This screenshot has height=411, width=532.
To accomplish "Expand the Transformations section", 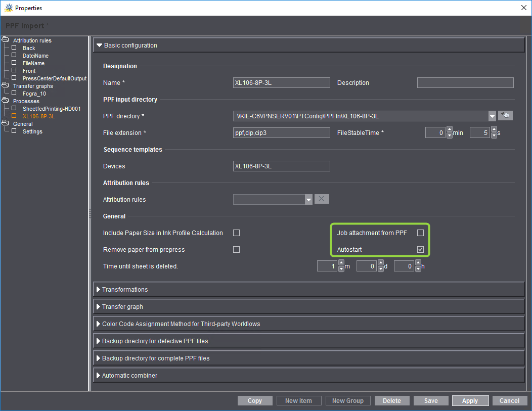I will tap(99, 290).
